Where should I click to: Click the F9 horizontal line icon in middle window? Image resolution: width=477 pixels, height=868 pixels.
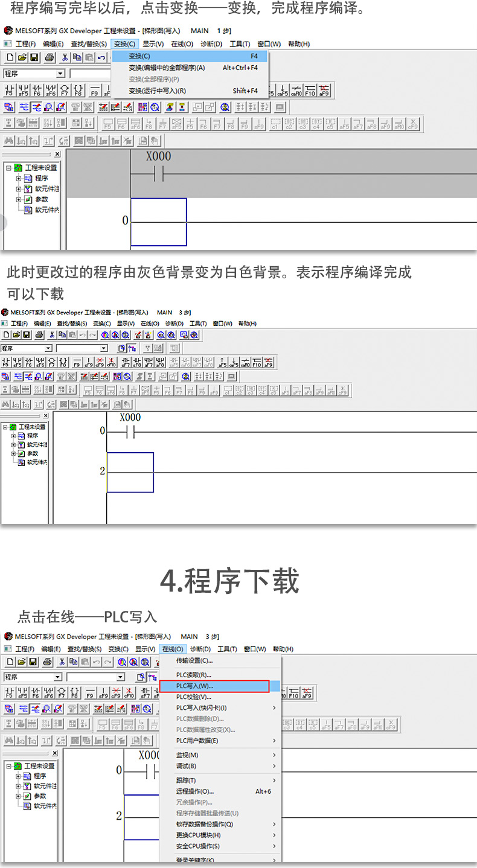pyautogui.click(x=77, y=362)
